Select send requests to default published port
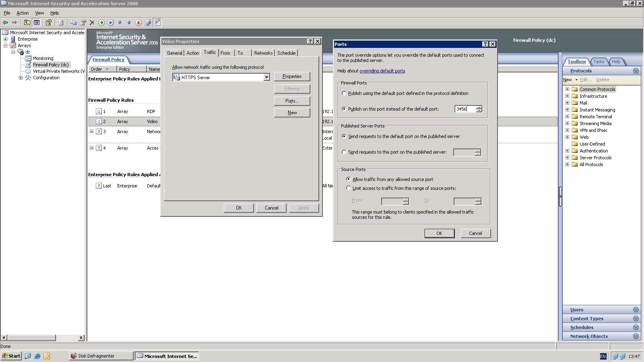Image resolution: width=644 pixels, height=362 pixels. click(344, 136)
